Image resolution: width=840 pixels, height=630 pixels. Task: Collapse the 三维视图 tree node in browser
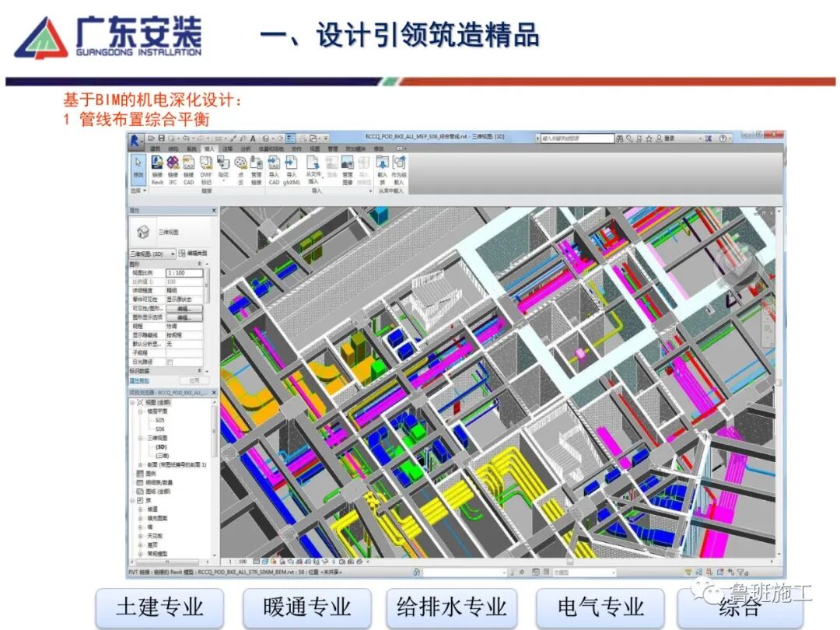point(140,438)
